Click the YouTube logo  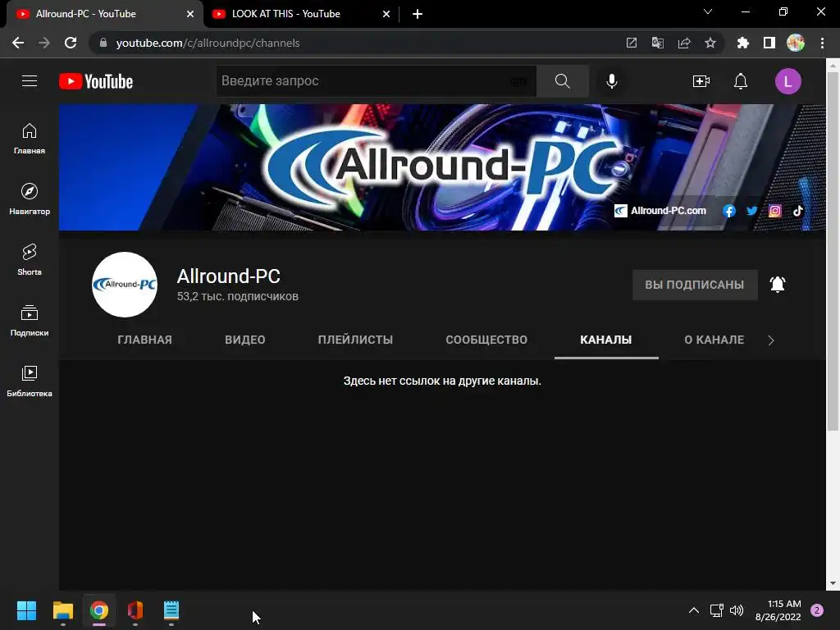(96, 81)
